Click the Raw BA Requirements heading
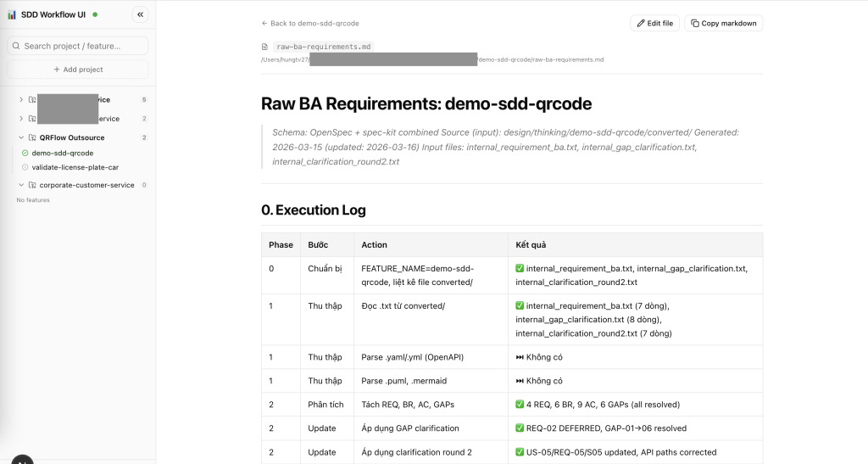This screenshot has height=464, width=868. (x=426, y=103)
